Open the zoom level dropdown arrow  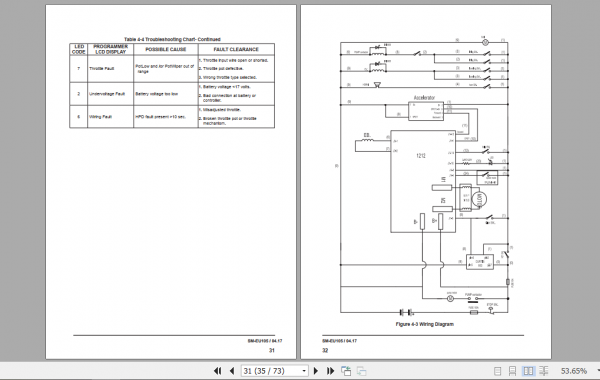click(598, 371)
